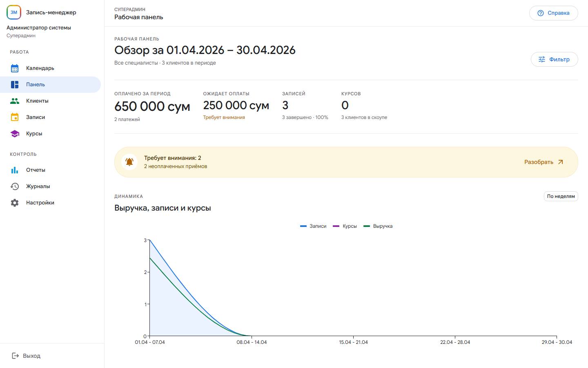
Task: Open the Журналы history icon
Action: point(15,186)
